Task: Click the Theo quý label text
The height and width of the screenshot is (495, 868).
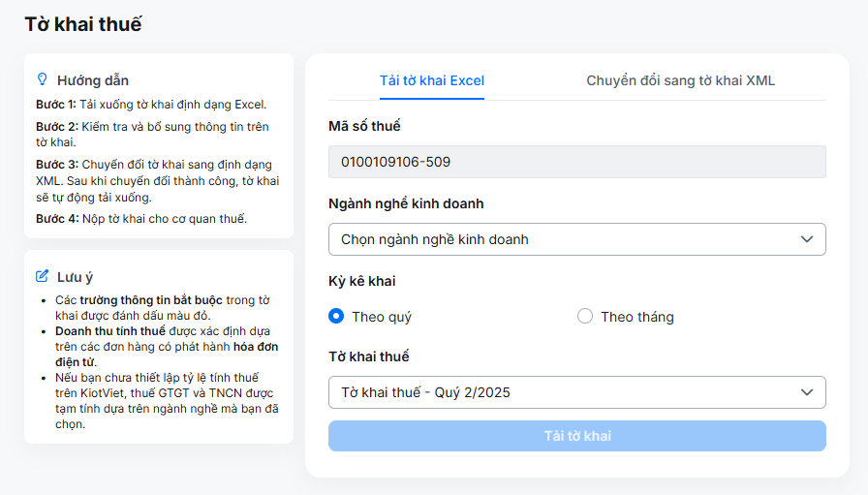Action: (382, 318)
